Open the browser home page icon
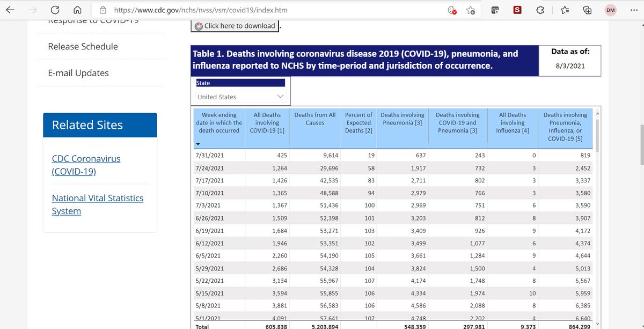 point(78,10)
